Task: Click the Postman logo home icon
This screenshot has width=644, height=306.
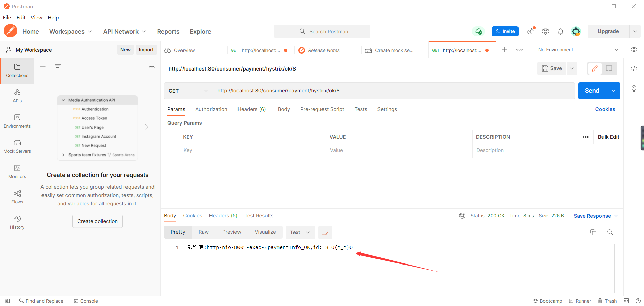Action: click(x=10, y=31)
